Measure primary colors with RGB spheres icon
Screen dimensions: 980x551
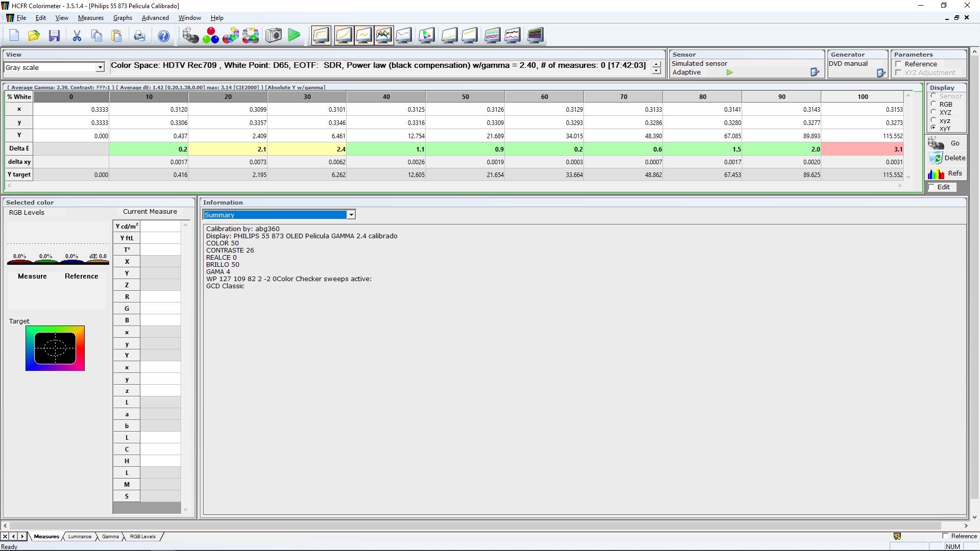211,35
